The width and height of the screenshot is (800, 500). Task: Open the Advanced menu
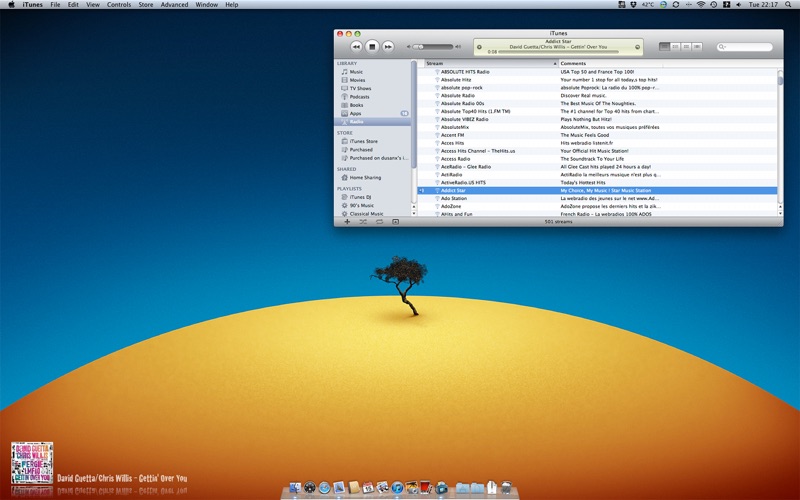point(174,5)
